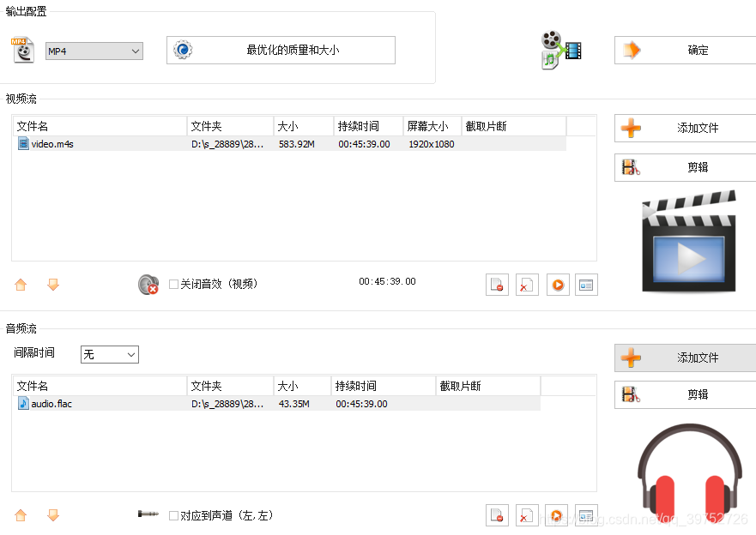This screenshot has height=535, width=756.
Task: Move video item down with orange arrow
Action: [x=53, y=285]
